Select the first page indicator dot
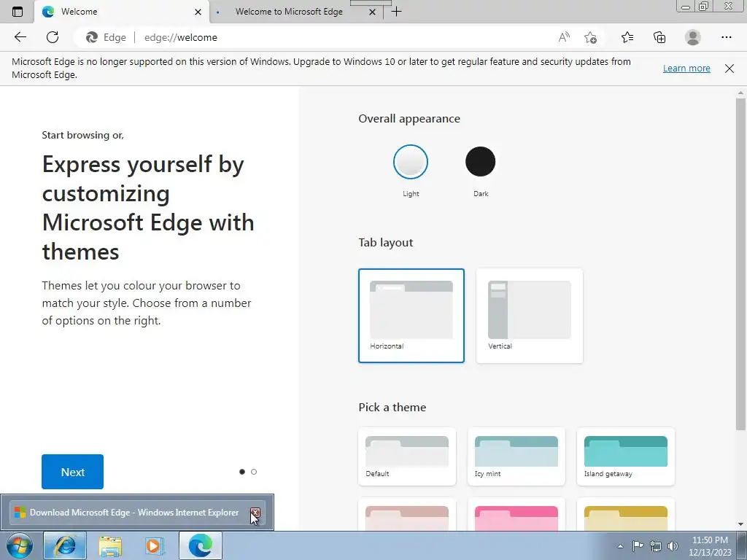747x560 pixels. [242, 472]
